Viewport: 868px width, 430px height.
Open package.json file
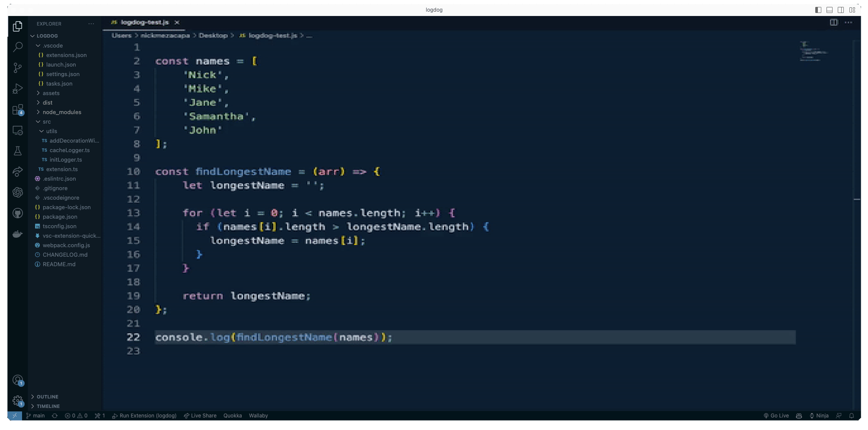point(60,217)
